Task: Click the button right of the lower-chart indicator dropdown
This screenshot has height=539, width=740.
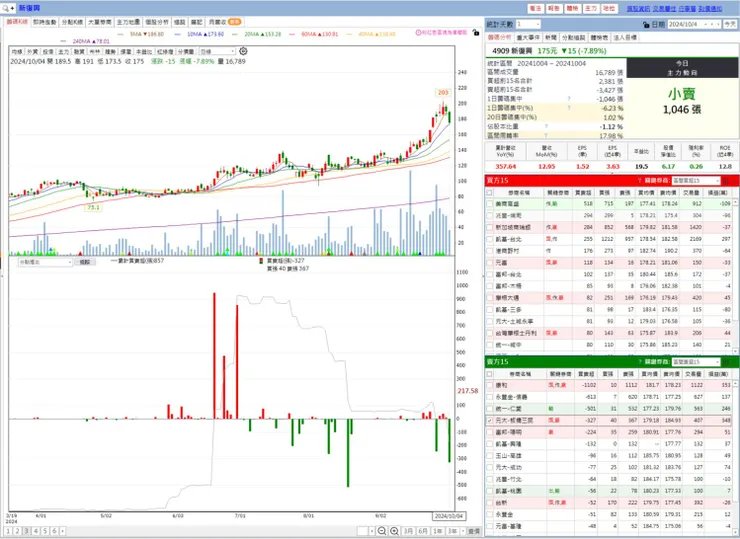Action: click(x=85, y=261)
